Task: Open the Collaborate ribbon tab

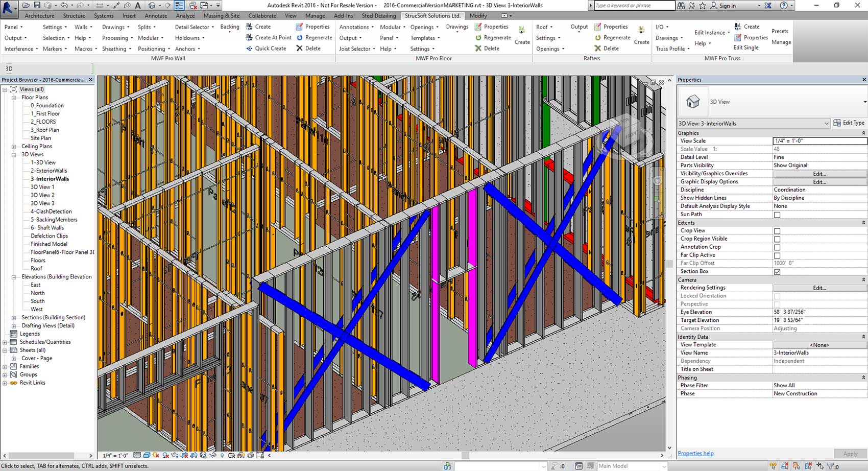Action: (x=262, y=16)
